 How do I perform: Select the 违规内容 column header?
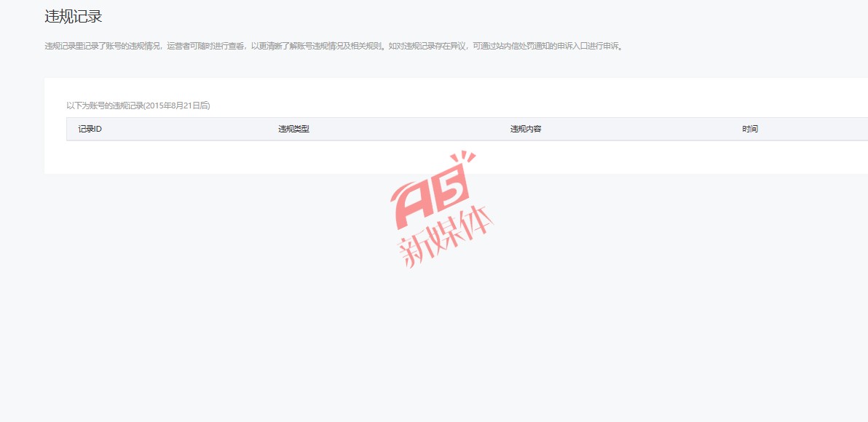525,130
